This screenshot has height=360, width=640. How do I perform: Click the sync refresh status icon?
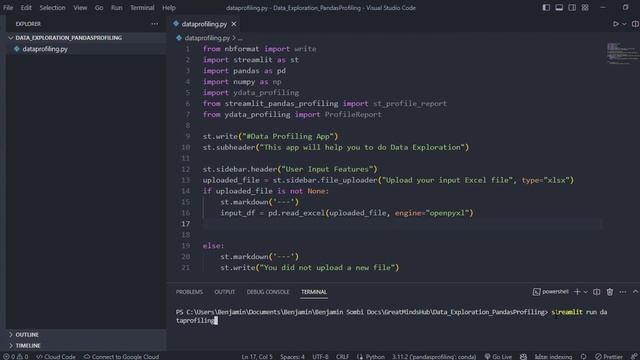click(584, 356)
